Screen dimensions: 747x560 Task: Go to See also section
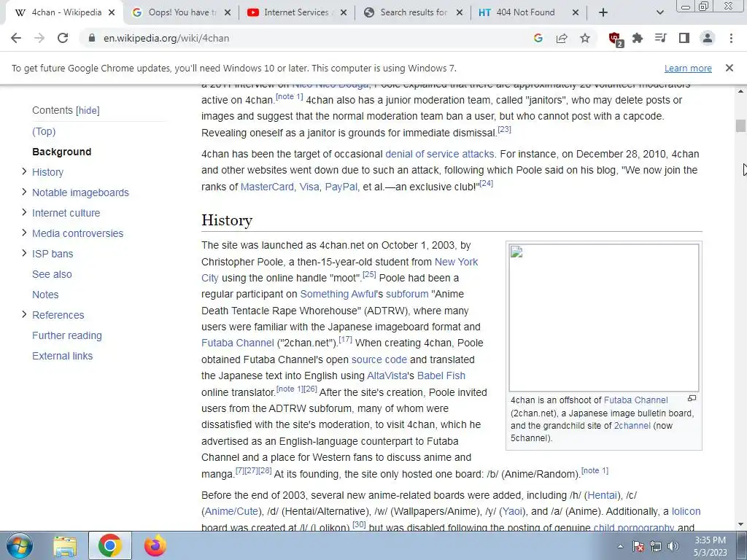[x=52, y=274]
